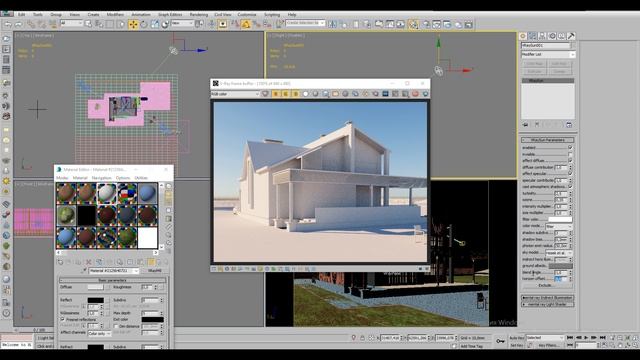This screenshot has height=360, width=640.
Task: Open the Create Selection Set dropdown
Action: pyautogui.click(x=305, y=23)
